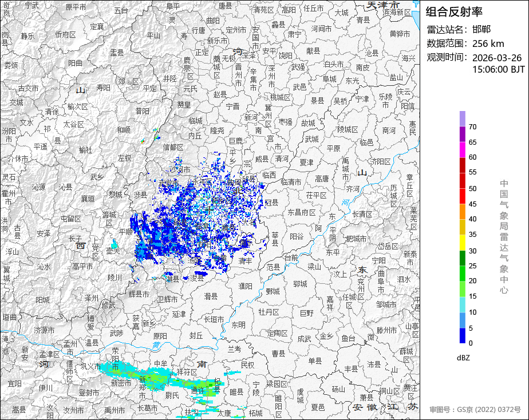The image size is (529, 420).
Task: Click the 宁晋 label
Action: [232, 106]
